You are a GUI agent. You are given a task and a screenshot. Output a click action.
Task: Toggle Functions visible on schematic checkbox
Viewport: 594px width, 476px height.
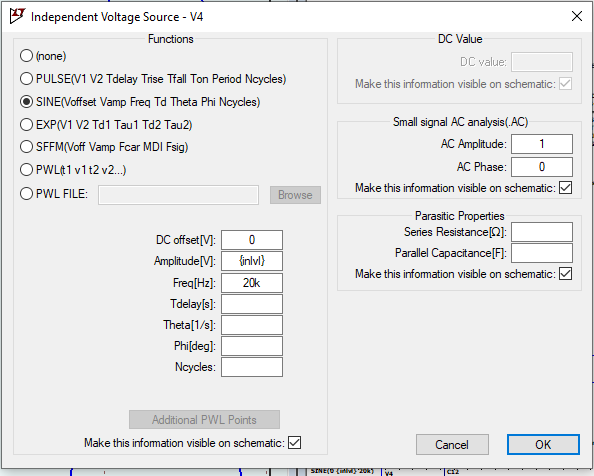click(x=294, y=442)
